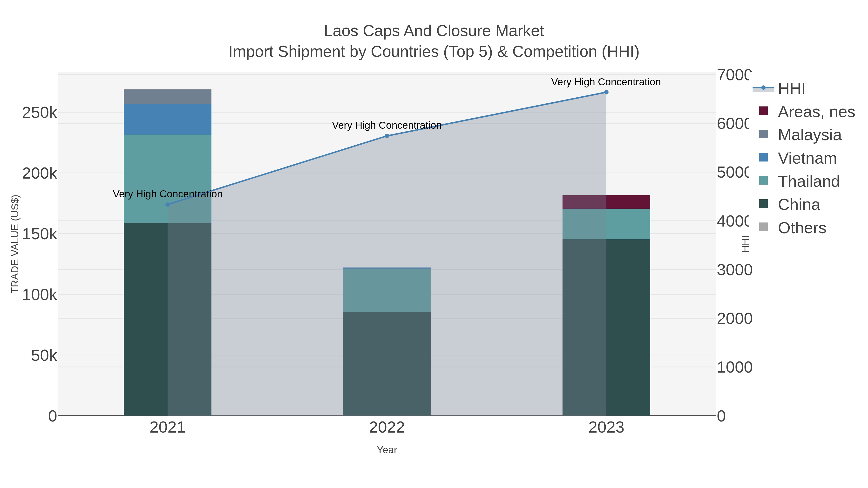
Task: Click the 2021 China bar segment
Action: (x=168, y=319)
